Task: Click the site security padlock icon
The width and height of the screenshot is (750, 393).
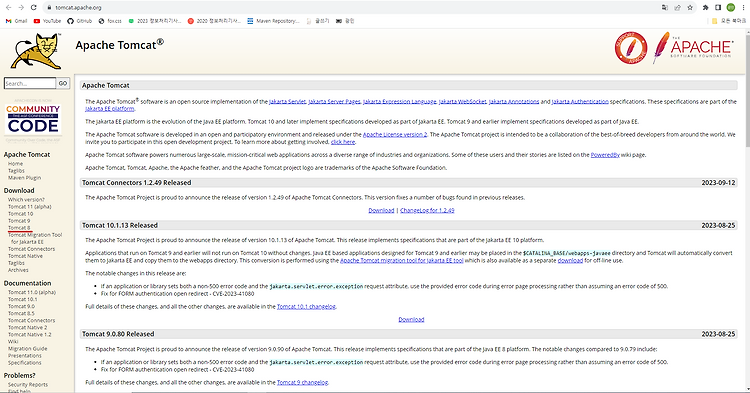Action: click(49, 8)
